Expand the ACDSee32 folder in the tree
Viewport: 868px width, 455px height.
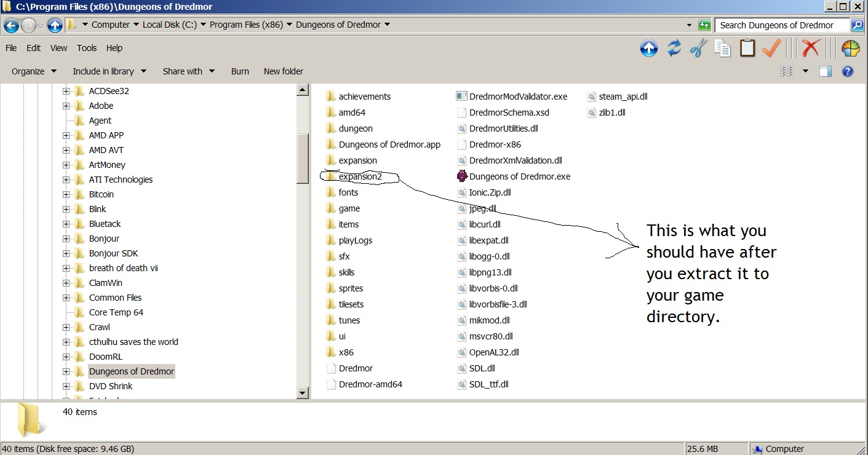tap(66, 91)
